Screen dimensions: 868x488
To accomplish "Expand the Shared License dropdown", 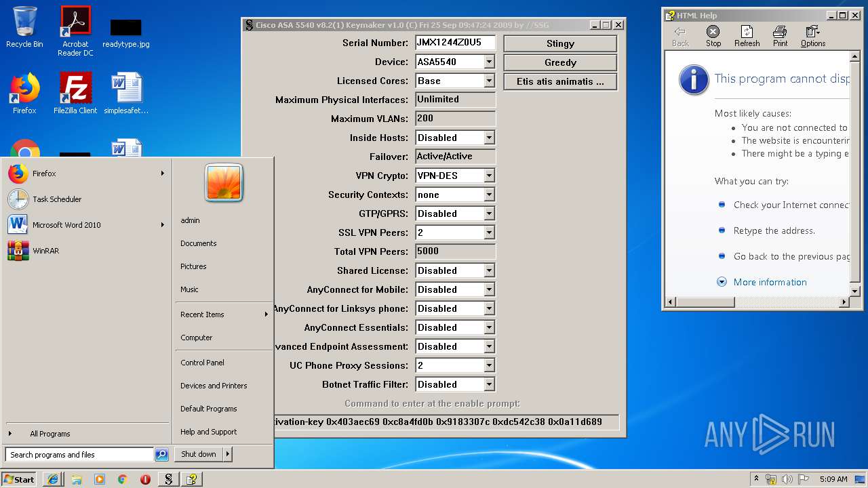I will point(489,270).
